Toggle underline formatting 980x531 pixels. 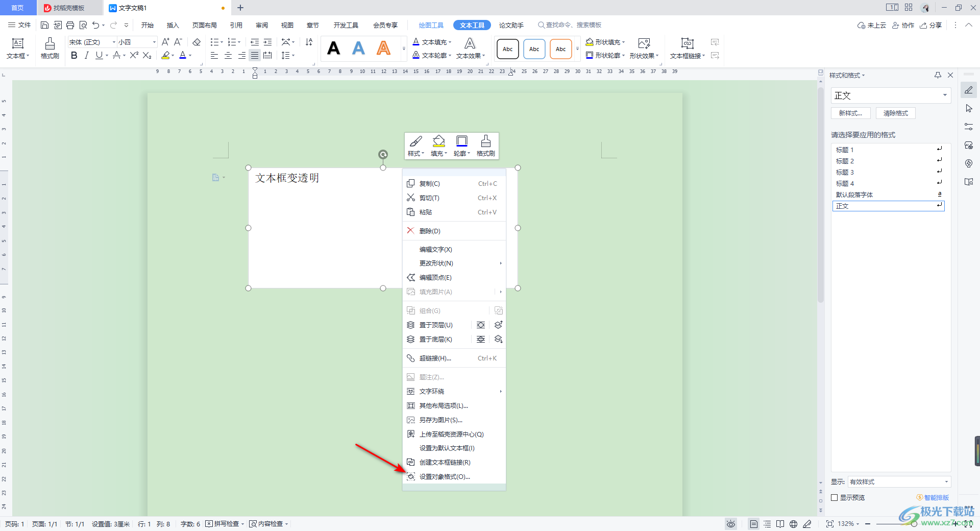(x=99, y=56)
